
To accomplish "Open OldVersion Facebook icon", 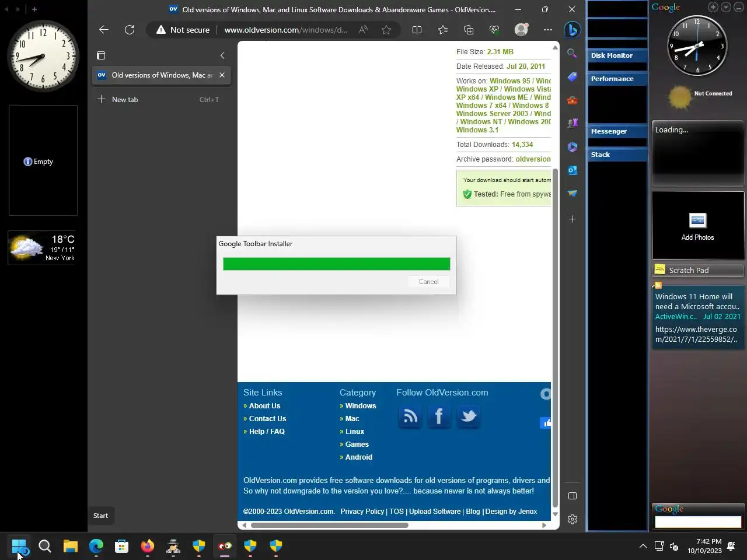I will 439,416.
